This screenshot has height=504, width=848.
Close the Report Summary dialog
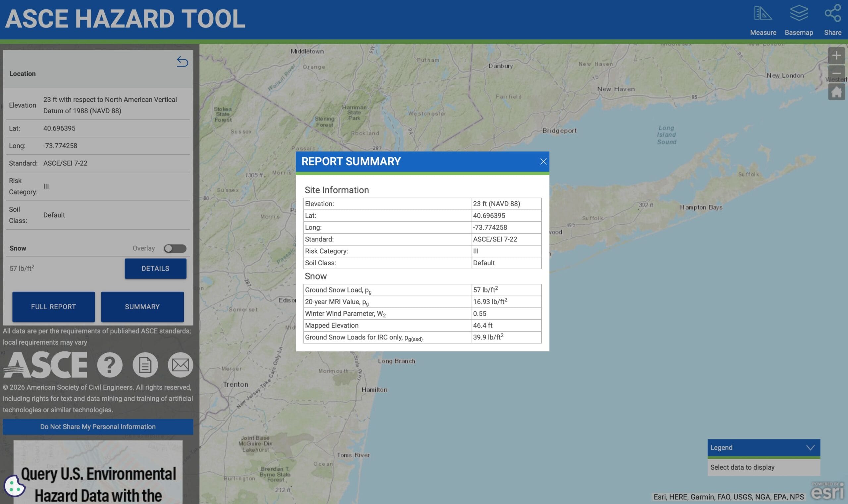click(543, 161)
